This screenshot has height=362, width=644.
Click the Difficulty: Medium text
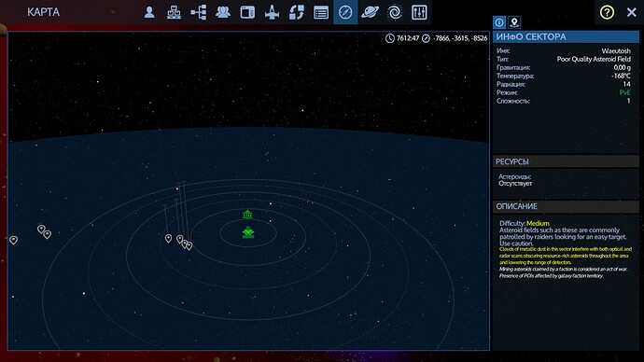click(x=525, y=223)
